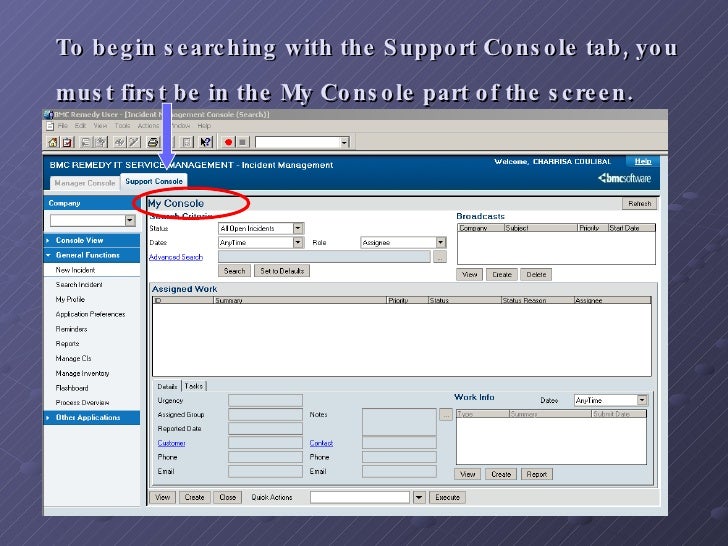Click the Advanced Search link
728x546 pixels.
tap(176, 257)
